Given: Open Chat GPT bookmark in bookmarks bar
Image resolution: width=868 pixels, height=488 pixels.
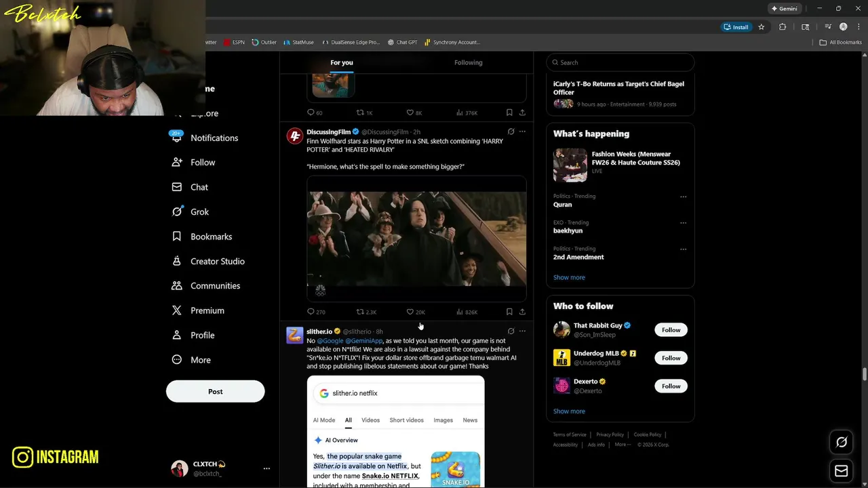Looking at the screenshot, I should click(x=403, y=42).
